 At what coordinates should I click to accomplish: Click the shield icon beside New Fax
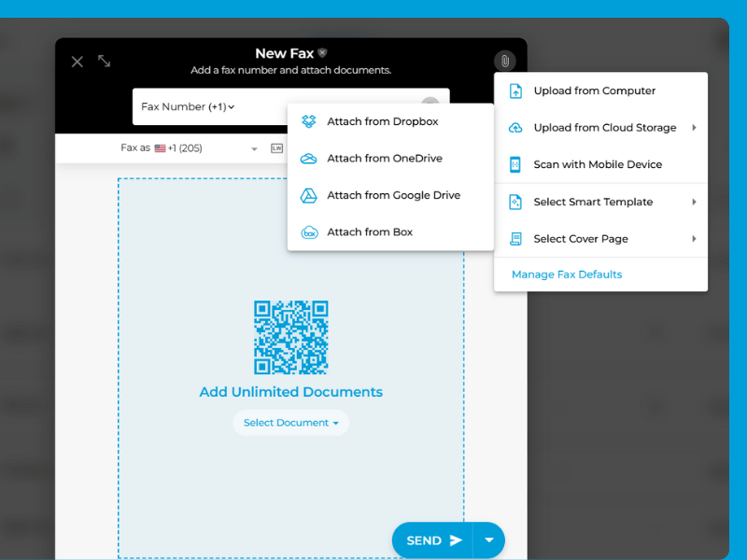[x=322, y=52]
